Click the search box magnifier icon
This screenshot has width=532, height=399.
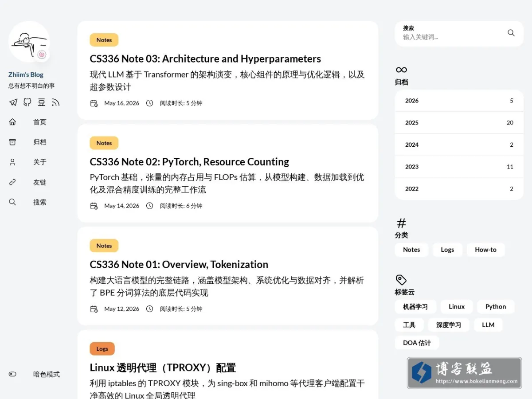click(511, 33)
